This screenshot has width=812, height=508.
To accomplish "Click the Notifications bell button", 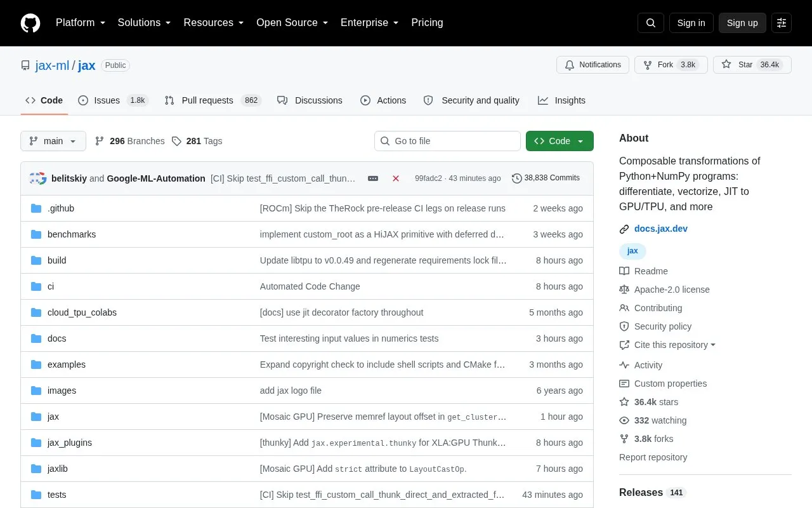I will point(593,65).
